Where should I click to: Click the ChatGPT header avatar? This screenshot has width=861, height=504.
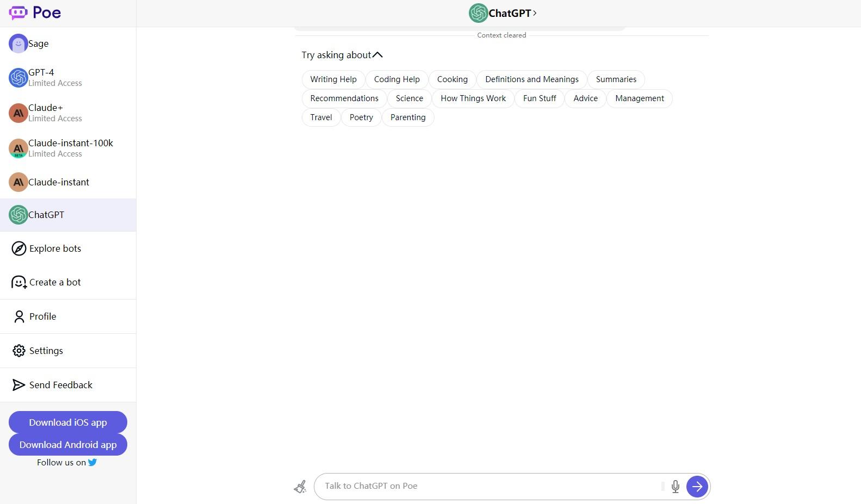479,13
